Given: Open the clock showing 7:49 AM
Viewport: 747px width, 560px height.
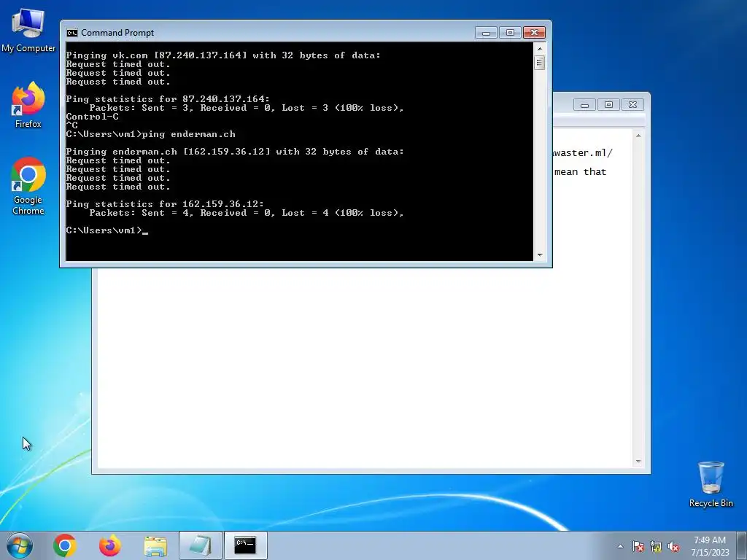Looking at the screenshot, I should 710,546.
